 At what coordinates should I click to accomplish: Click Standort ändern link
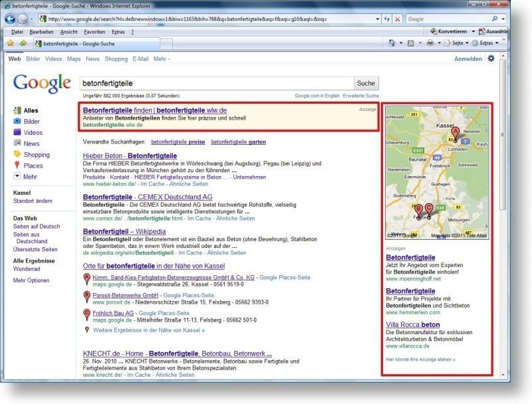click(x=33, y=201)
